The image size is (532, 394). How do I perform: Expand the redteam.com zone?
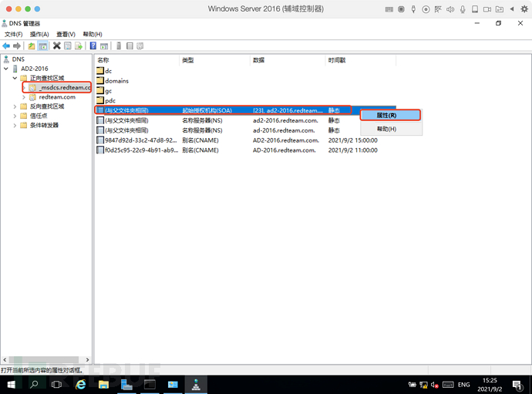[x=24, y=97]
